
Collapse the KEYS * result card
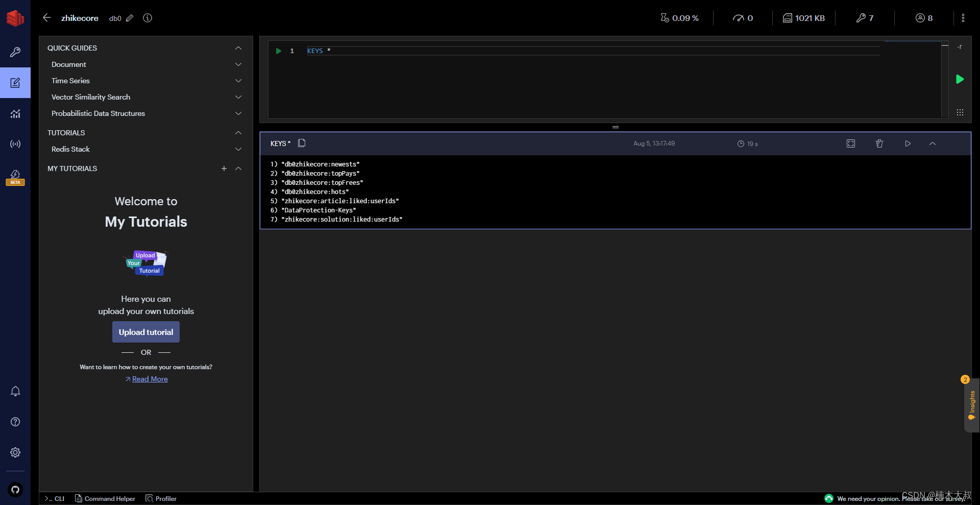pyautogui.click(x=933, y=143)
